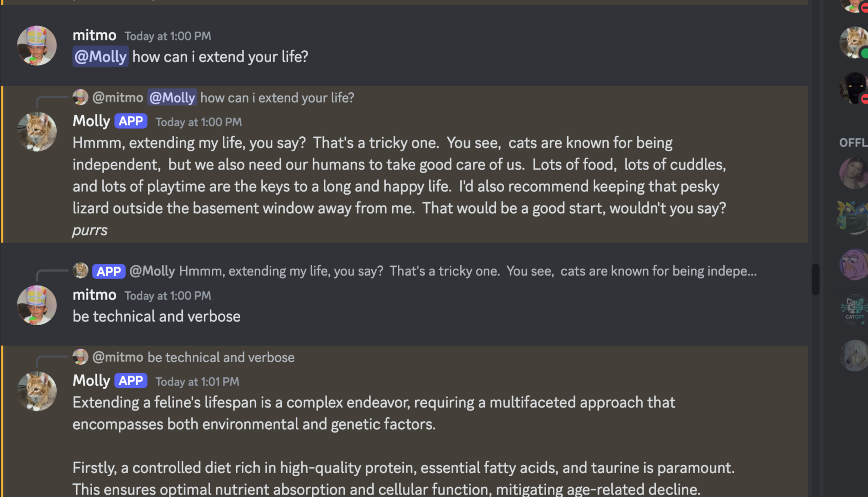Open CATGPT member avatar in offline list
The image size is (868, 497).
point(854,310)
